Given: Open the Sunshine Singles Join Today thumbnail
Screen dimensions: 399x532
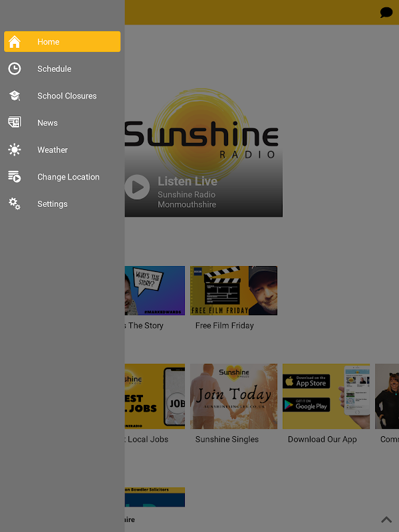Looking at the screenshot, I should [234, 396].
